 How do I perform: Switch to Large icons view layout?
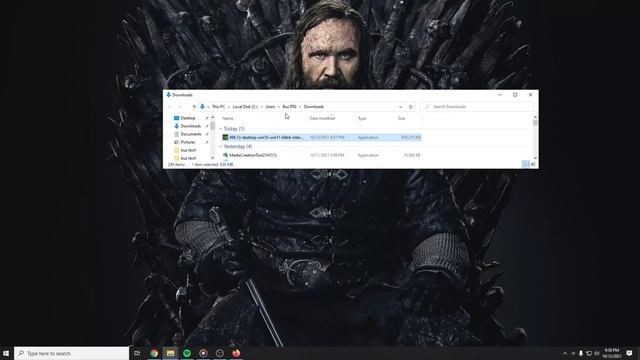point(533,164)
